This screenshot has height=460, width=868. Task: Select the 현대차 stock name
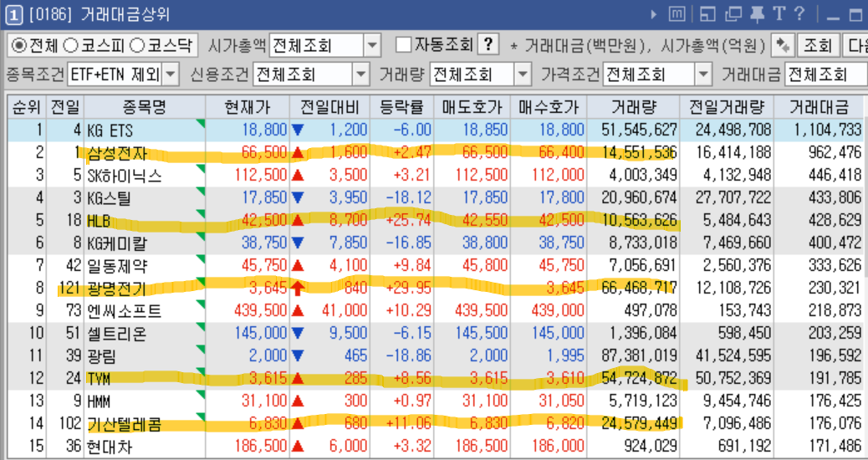pyautogui.click(x=110, y=447)
